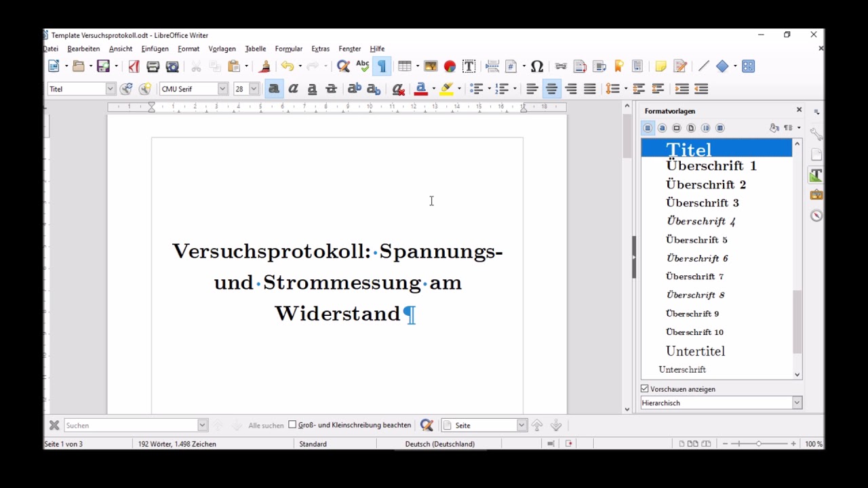Click Fill Format Mode bucket icon
868x488 pixels.
774,128
